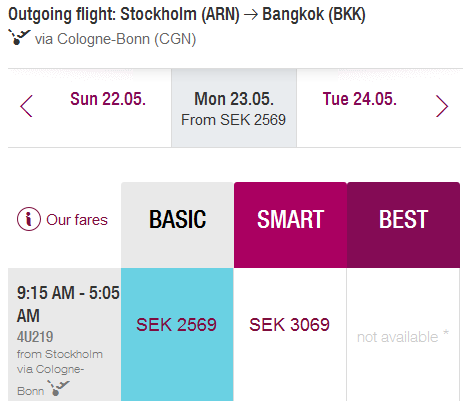Click the info icon beside Our fares
The width and height of the screenshot is (464, 401).
click(29, 219)
